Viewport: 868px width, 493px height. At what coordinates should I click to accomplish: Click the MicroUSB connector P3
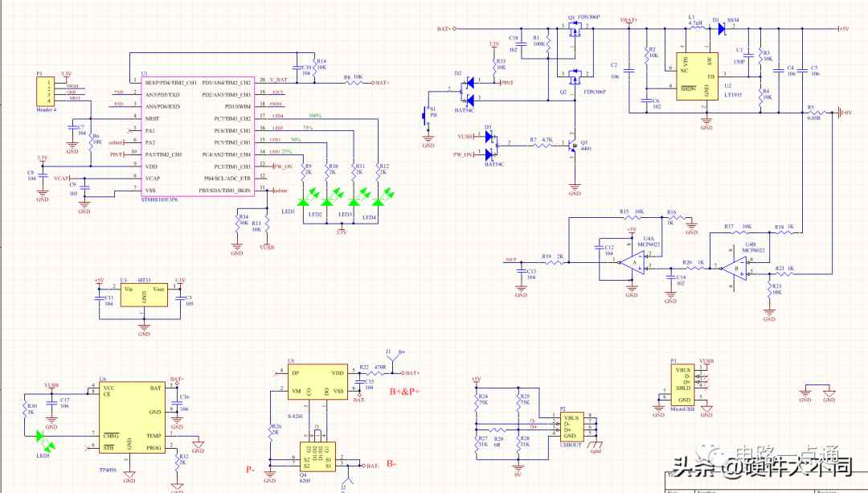[682, 385]
